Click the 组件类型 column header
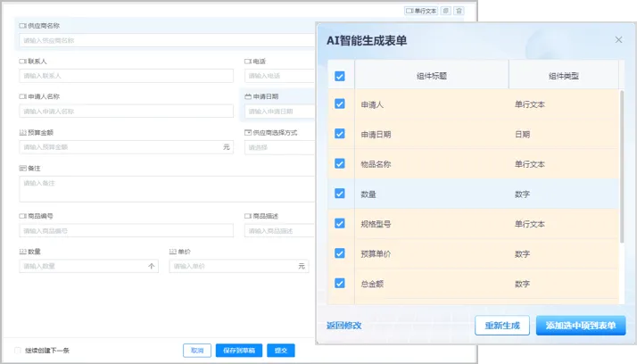Viewport: 637px width, 364px height. point(562,76)
